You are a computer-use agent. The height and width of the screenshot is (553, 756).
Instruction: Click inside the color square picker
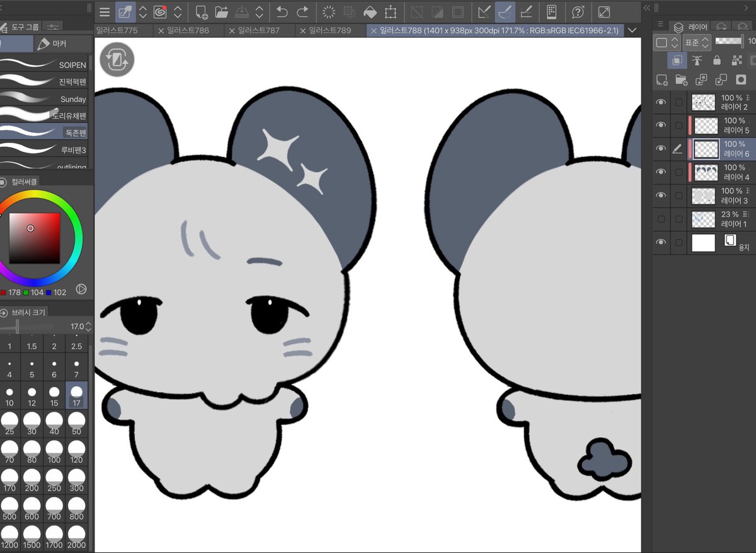click(35, 238)
